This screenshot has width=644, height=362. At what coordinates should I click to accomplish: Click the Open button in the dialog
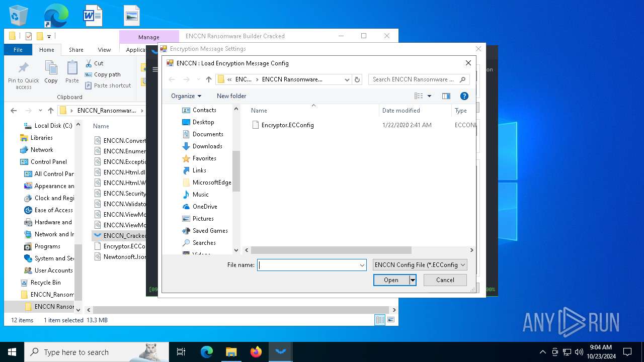[391, 280]
